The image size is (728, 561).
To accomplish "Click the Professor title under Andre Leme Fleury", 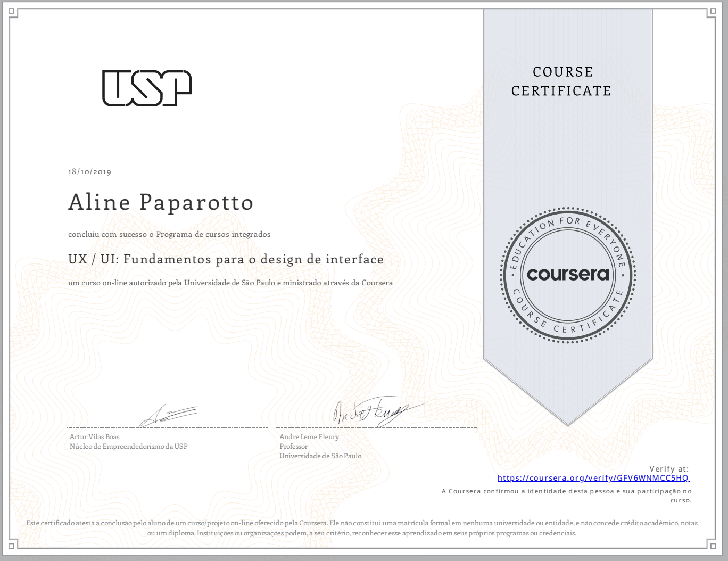I will coord(294,446).
